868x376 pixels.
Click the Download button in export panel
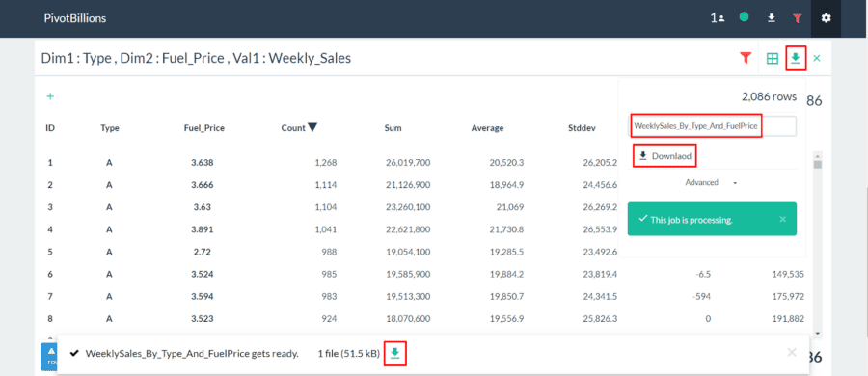[665, 156]
